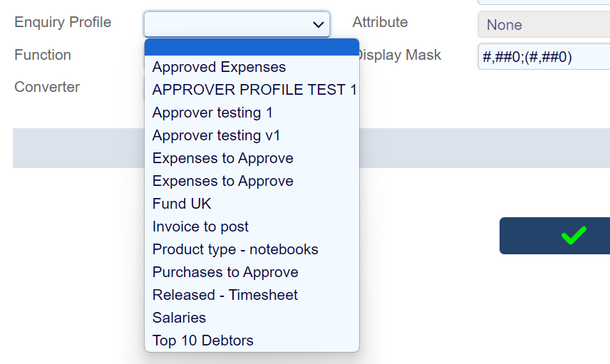Collapse the Enquiry Profile dropdown chevron
The image size is (610, 364).
(x=319, y=25)
